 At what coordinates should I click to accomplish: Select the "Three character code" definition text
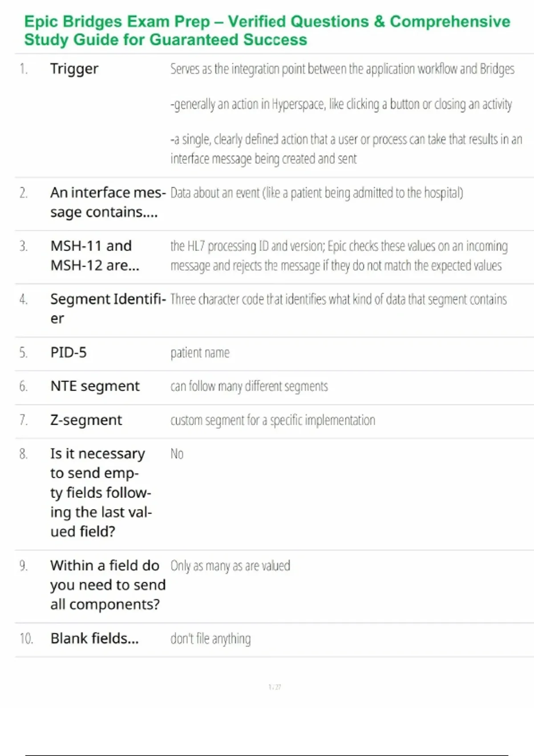(338, 299)
